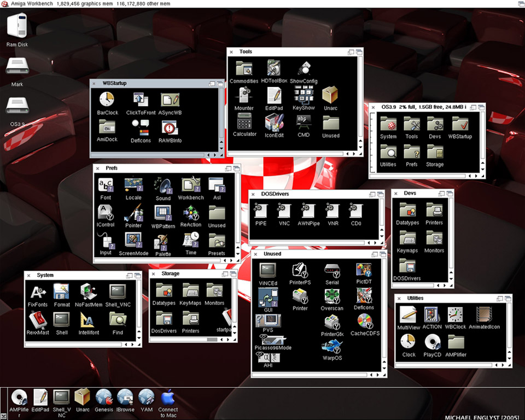Viewport: 525px width, 420px height.
Task: Select the Mark drive icon
Action: (17, 66)
